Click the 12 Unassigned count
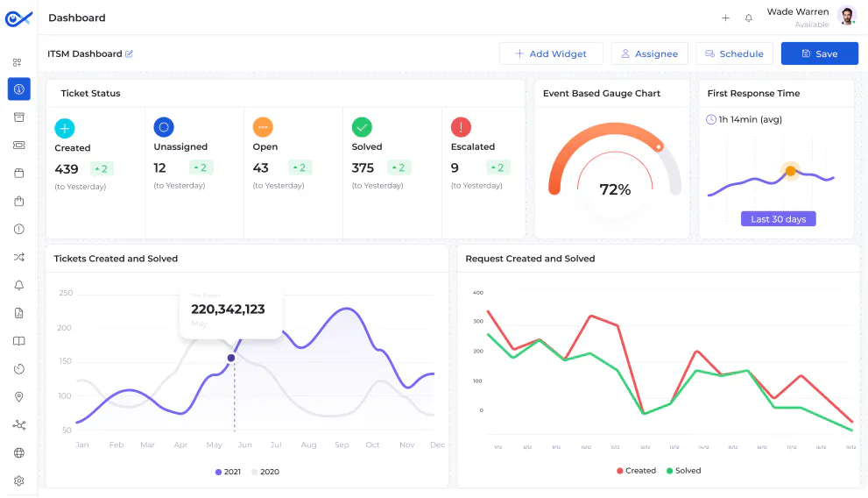Screen dimensions: 868x498 160,167
